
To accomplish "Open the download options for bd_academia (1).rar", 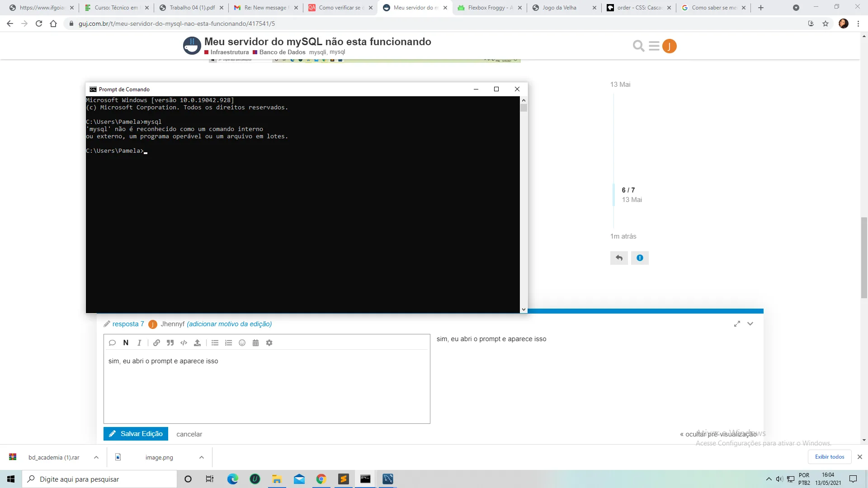I will coord(96,457).
